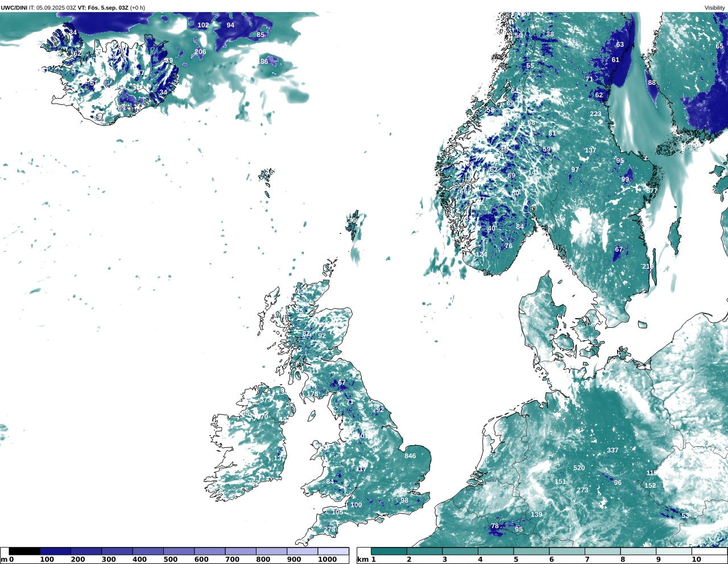Select the '76' value in southern Norway

click(x=508, y=246)
